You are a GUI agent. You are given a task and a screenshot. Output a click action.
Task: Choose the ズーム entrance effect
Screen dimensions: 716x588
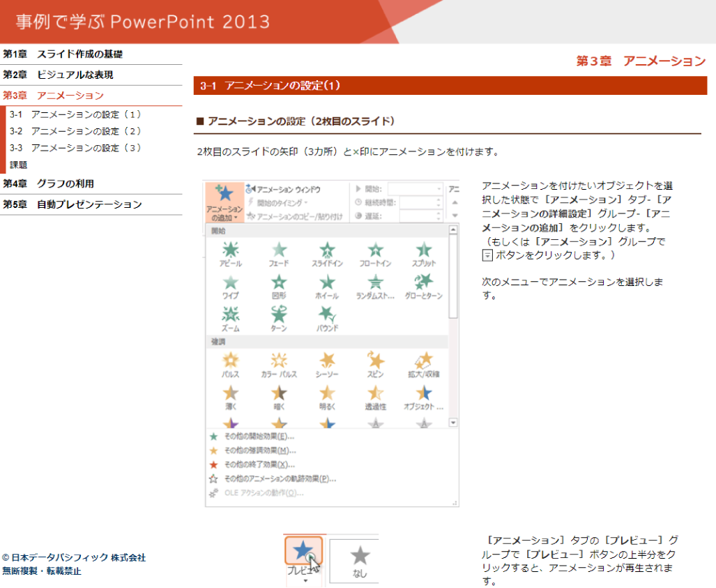point(231,319)
